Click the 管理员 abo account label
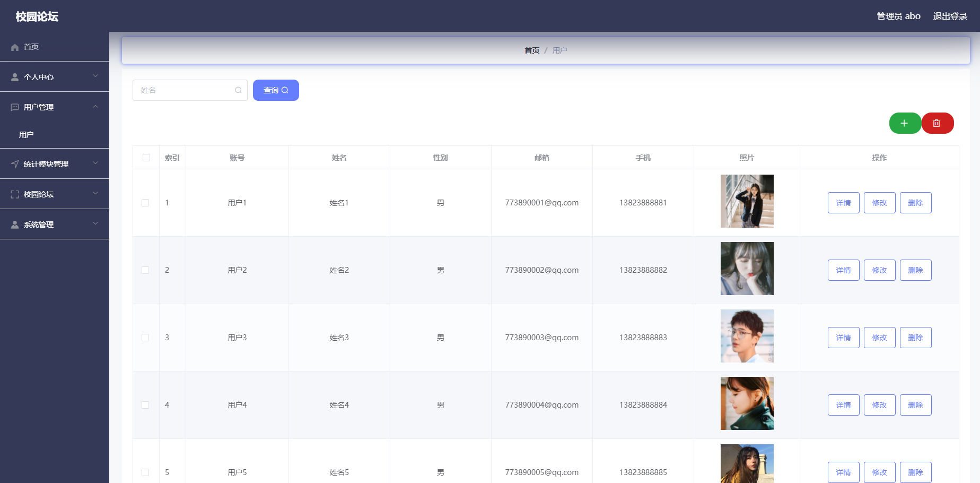Viewport: 980px width, 483px height. click(x=898, y=16)
